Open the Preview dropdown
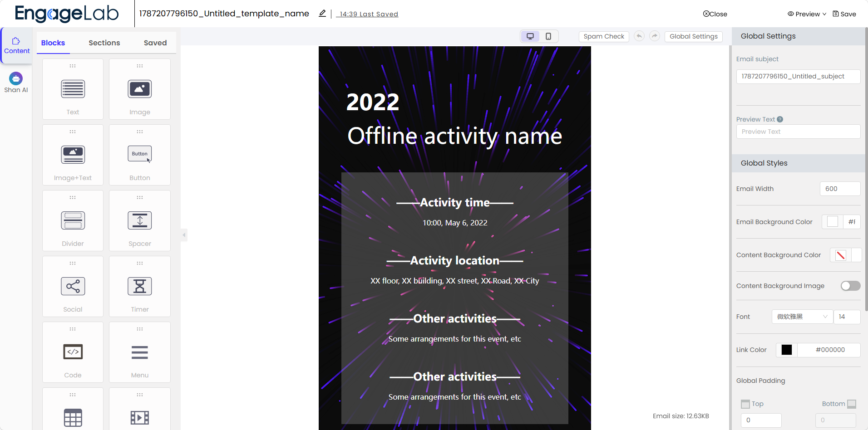The width and height of the screenshot is (868, 430). pos(807,14)
